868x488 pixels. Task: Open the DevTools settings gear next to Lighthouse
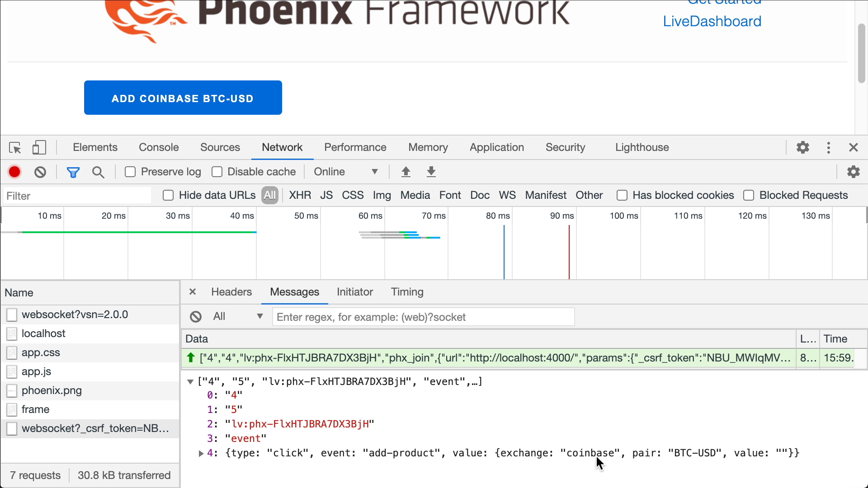pos(802,148)
